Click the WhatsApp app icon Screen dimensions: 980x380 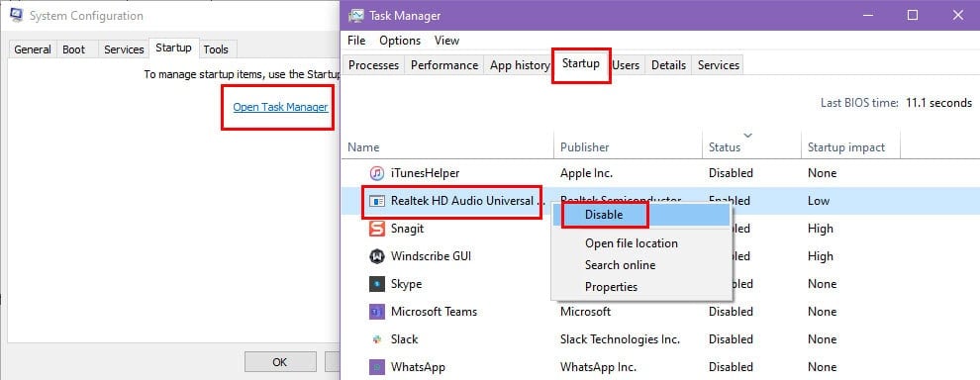pyautogui.click(x=376, y=367)
